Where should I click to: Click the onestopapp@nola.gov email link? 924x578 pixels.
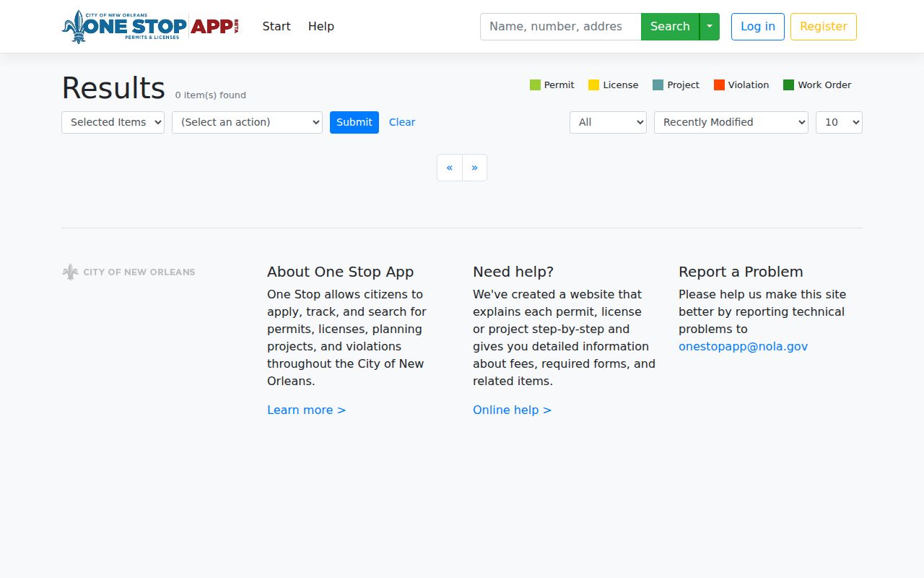click(x=744, y=346)
